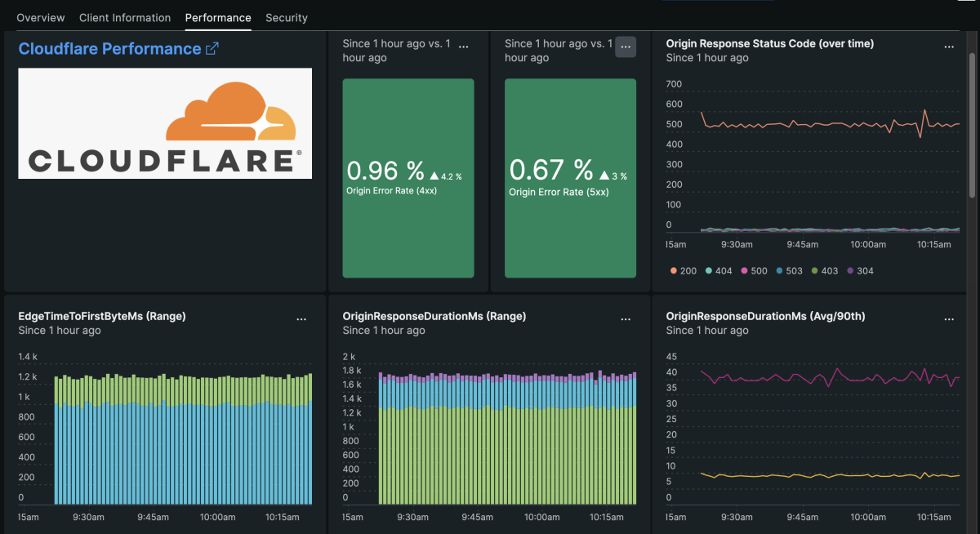
Task: Click the external link icon beside Cloudflare Performance
Action: click(x=212, y=49)
